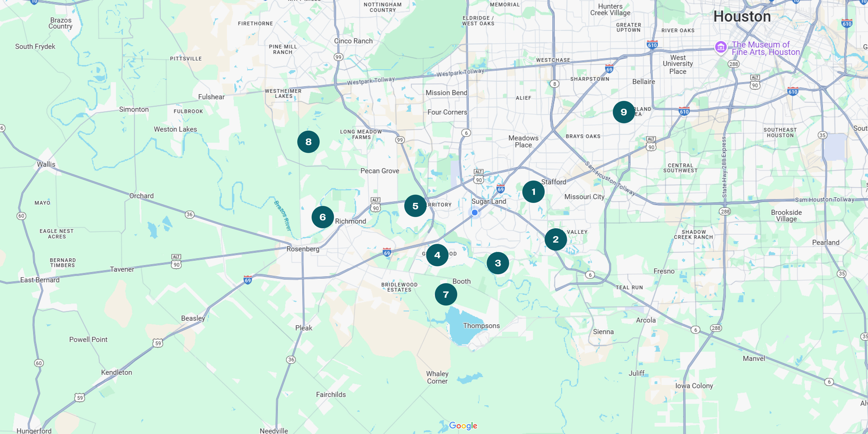Click the Houston city label
The width and height of the screenshot is (868, 434).
[742, 16]
